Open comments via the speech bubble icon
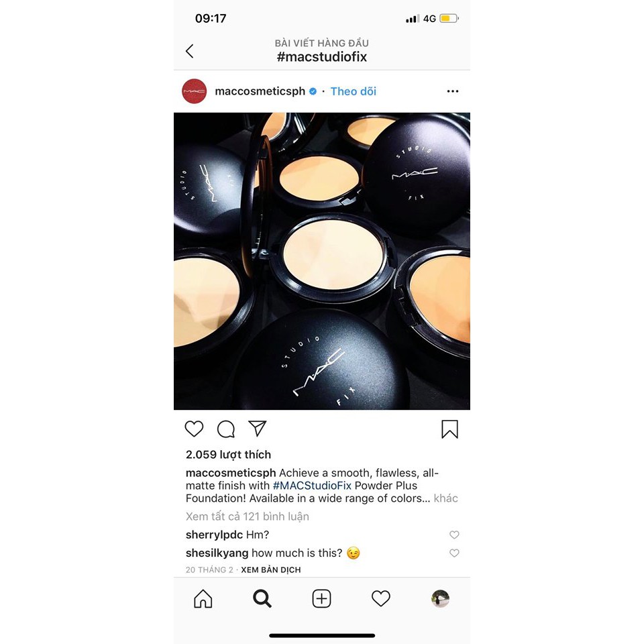Image resolution: width=644 pixels, height=644 pixels. [x=226, y=429]
